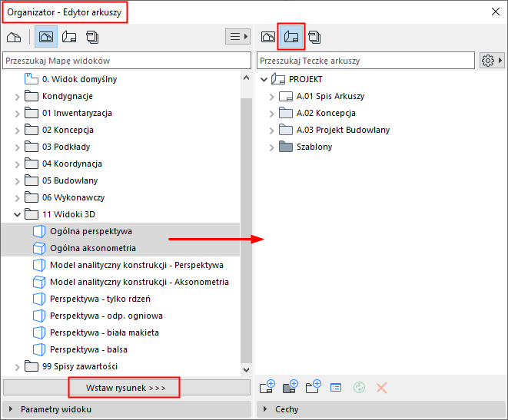Select the '01 Inwentaryzacja' folder icon
Screen dimensions: 508x420
click(32, 113)
